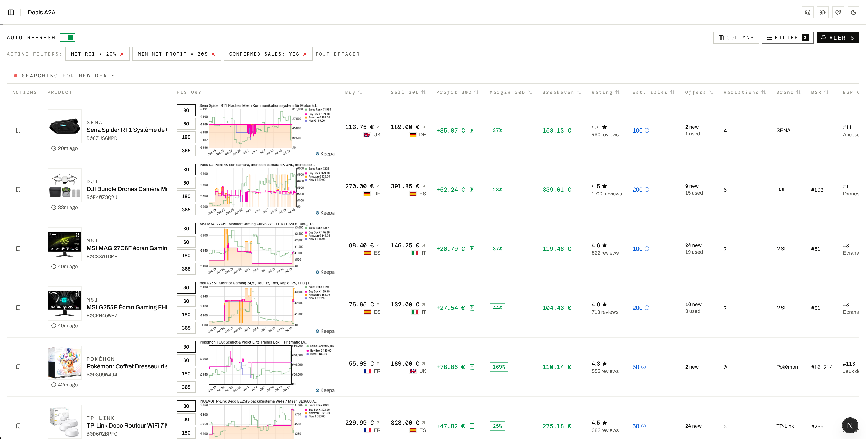The image size is (868, 439).
Task: Open the Filter panel
Action: 787,38
